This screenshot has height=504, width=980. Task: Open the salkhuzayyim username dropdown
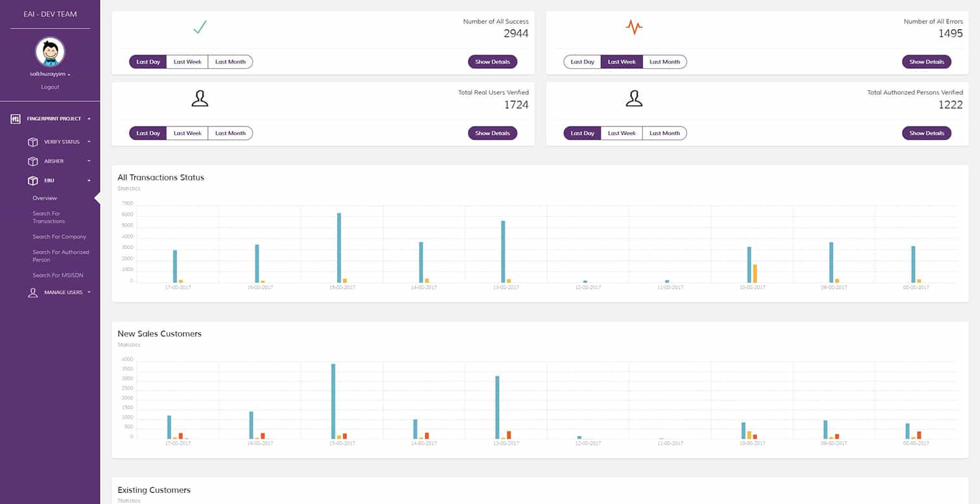tap(50, 75)
